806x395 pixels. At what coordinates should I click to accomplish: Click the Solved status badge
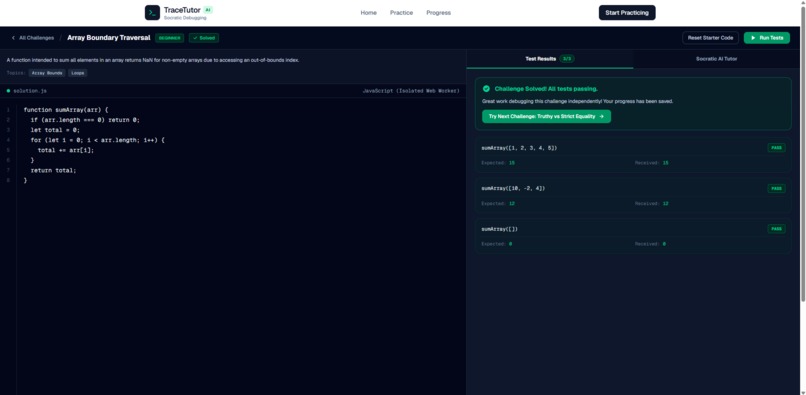(204, 38)
